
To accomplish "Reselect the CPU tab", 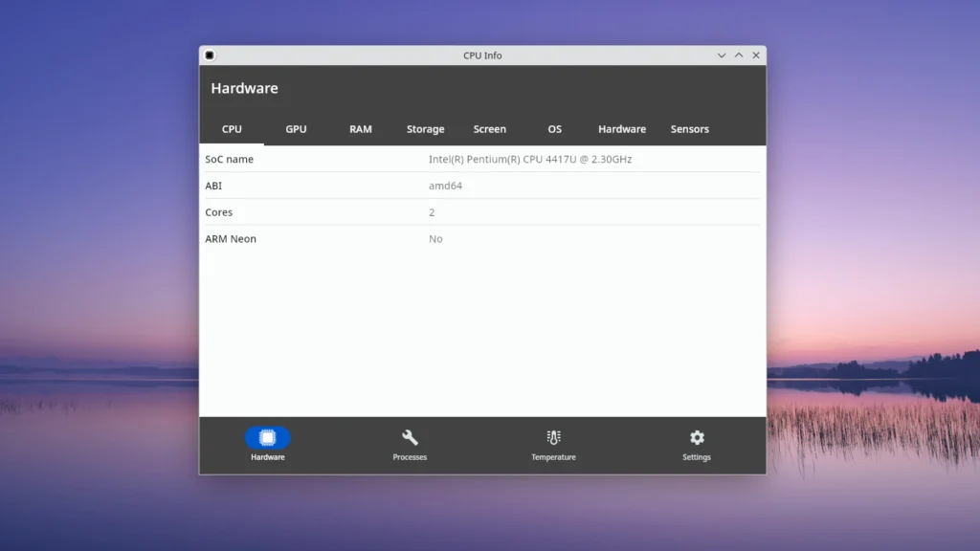I will 232,128.
